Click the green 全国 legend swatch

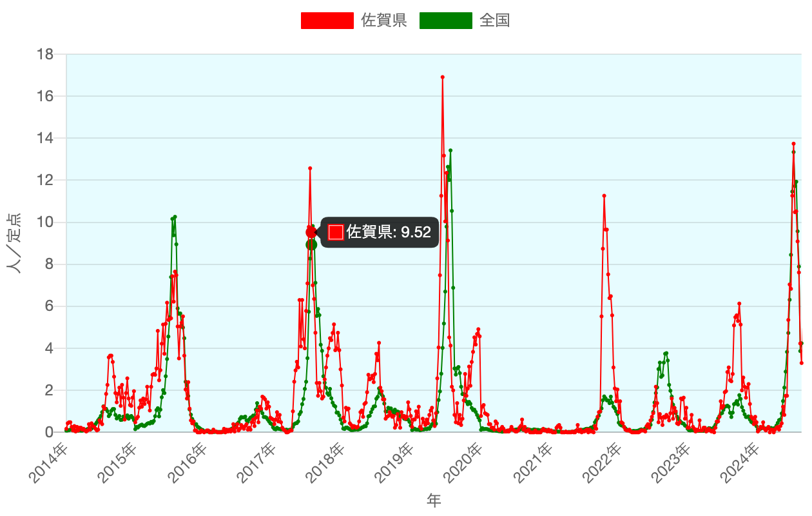click(445, 21)
